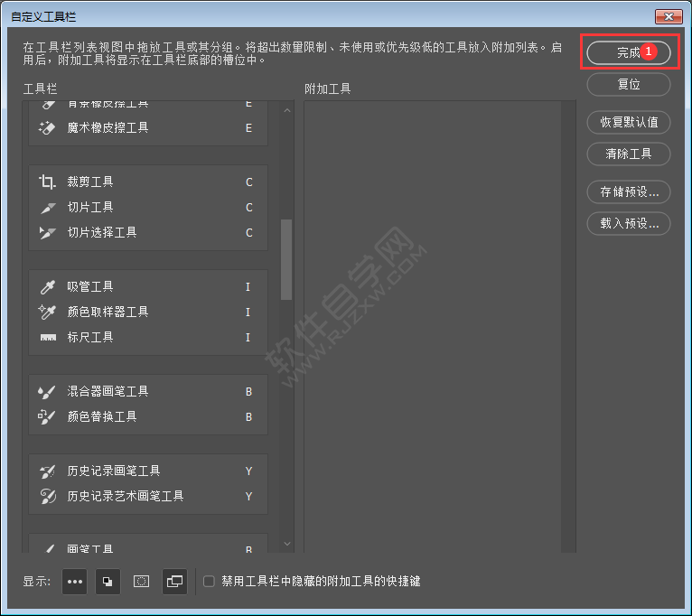Open the 载入预设... dialog
The image size is (692, 616).
[x=628, y=224]
